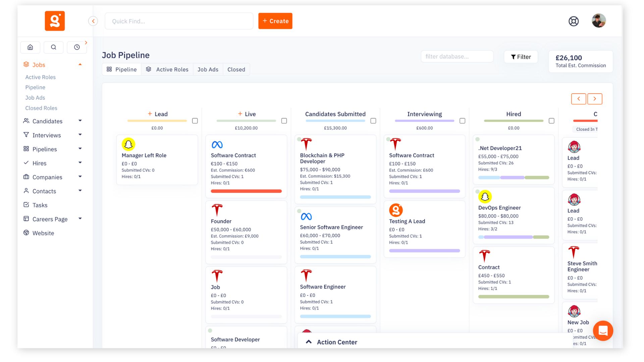Click the Create button

click(x=275, y=21)
